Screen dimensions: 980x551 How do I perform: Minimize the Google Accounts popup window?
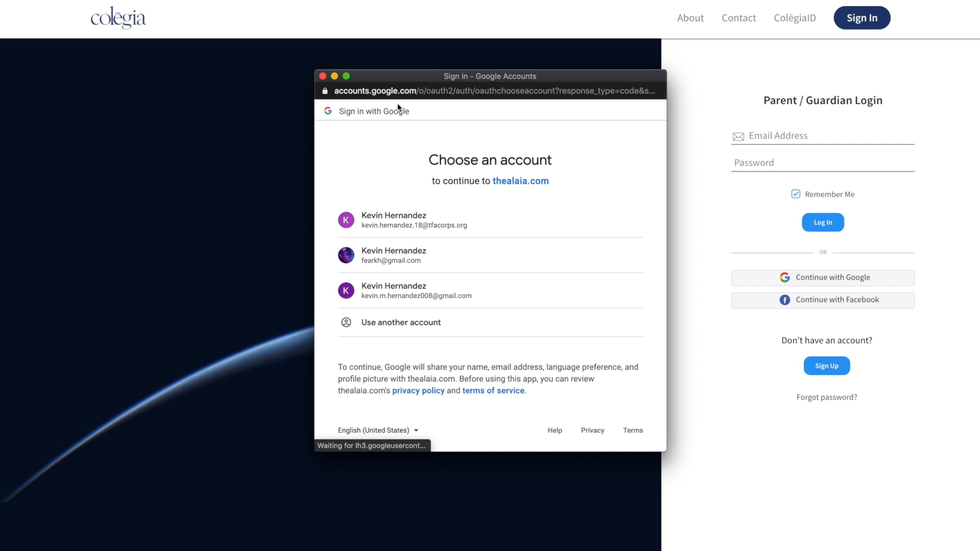pos(334,76)
